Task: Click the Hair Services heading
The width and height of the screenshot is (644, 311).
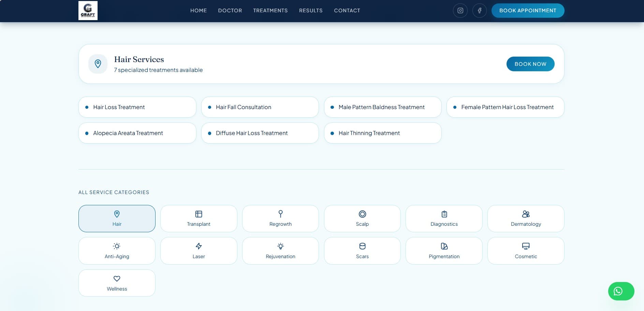Action: coord(139,59)
